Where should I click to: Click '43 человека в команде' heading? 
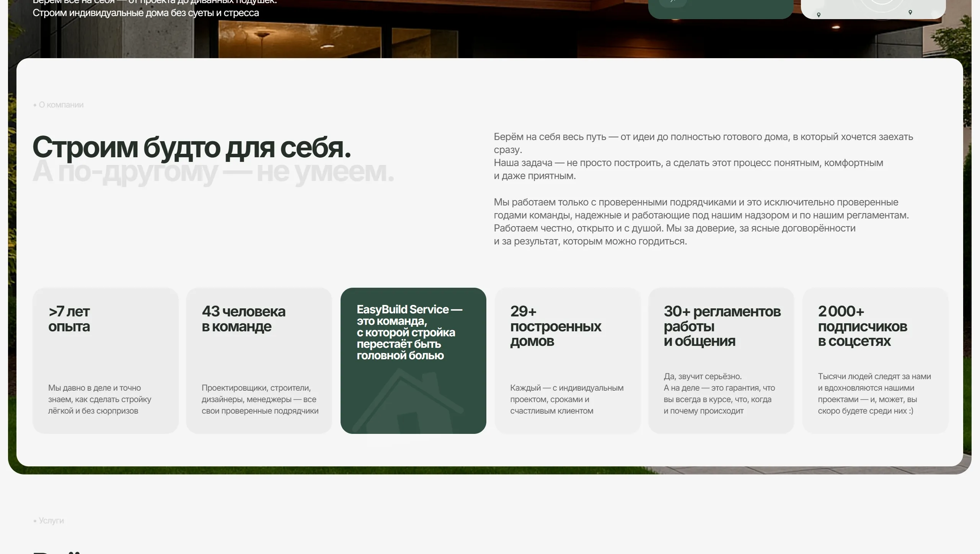click(x=243, y=319)
